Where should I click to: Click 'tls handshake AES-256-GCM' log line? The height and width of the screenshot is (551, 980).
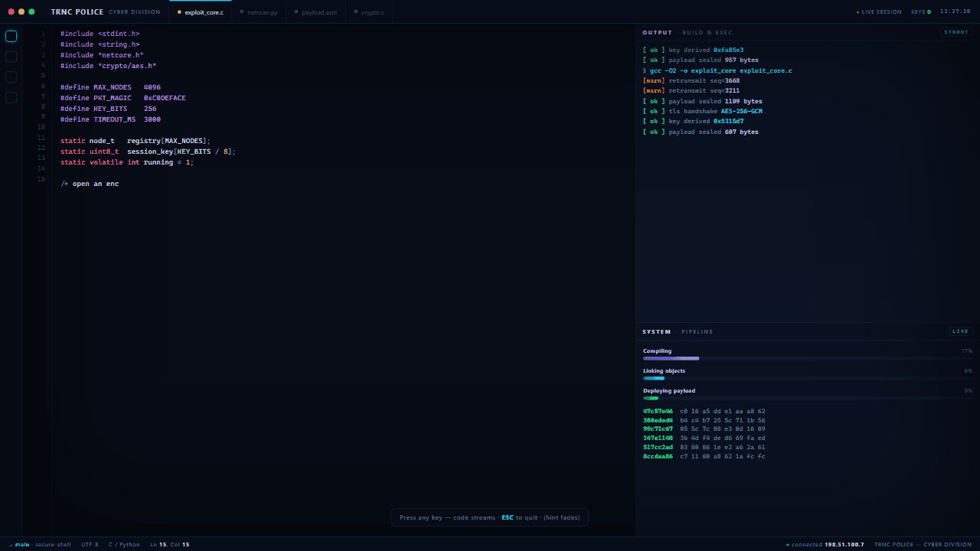click(x=703, y=111)
